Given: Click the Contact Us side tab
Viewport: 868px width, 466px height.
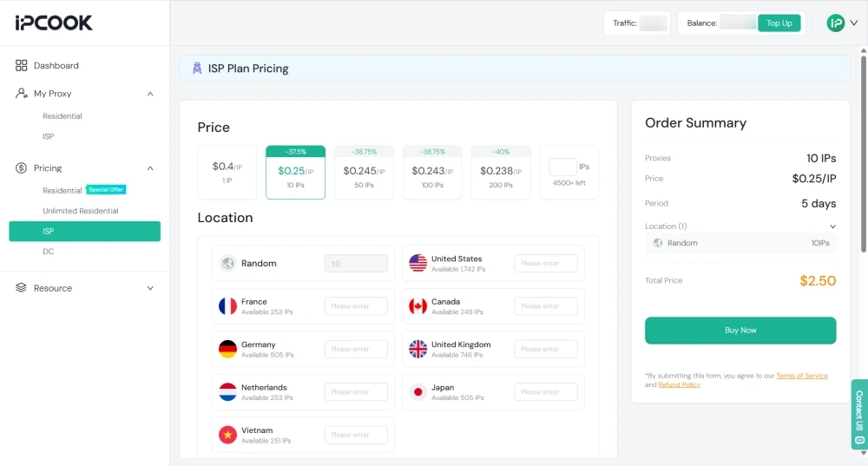Looking at the screenshot, I should 859,414.
